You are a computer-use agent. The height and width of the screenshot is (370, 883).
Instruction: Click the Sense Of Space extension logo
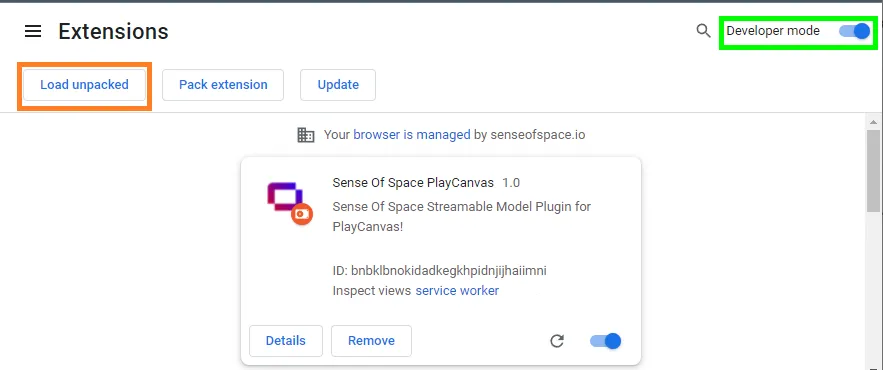(289, 203)
